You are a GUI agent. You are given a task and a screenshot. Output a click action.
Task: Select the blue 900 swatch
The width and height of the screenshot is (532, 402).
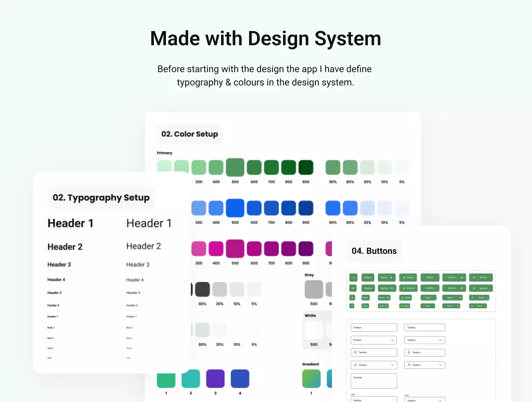click(306, 208)
